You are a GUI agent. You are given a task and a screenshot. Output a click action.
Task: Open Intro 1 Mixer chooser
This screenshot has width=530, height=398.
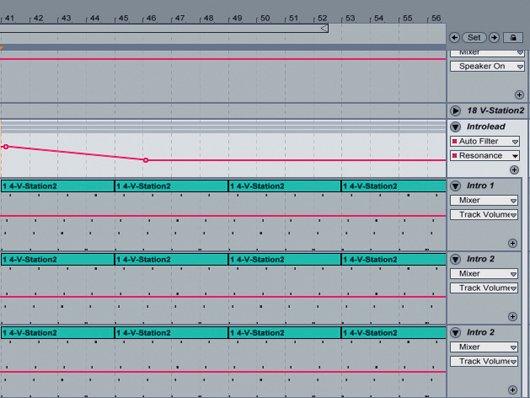pyautogui.click(x=484, y=201)
